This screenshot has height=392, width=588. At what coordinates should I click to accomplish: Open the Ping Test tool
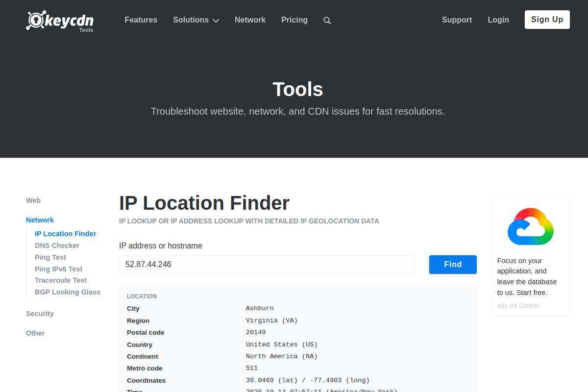click(50, 257)
